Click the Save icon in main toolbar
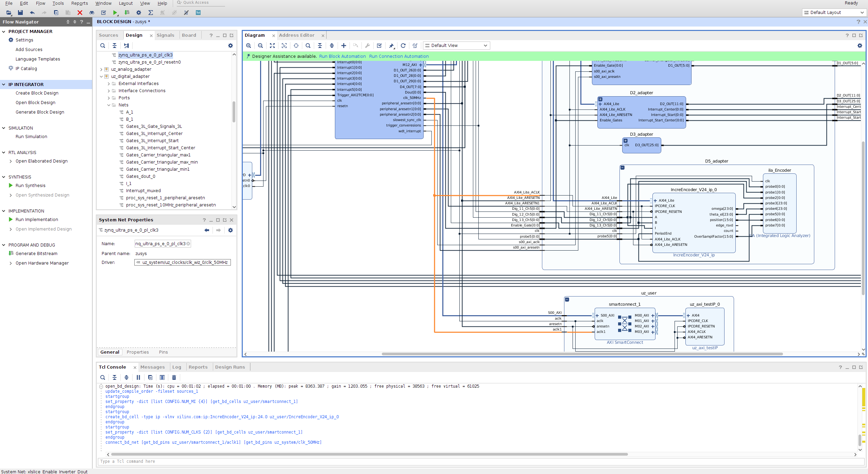This screenshot has width=868, height=474. point(20,13)
